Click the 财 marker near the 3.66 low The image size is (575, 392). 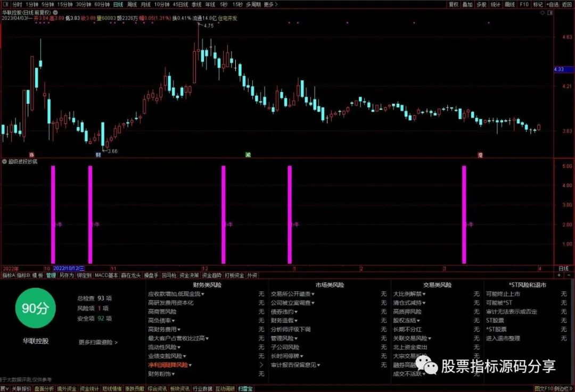(98, 155)
